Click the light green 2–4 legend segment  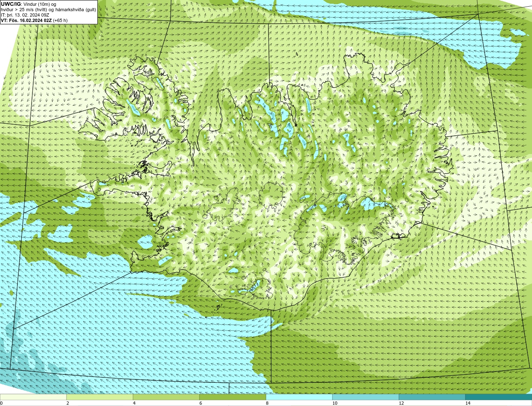(x=100, y=397)
